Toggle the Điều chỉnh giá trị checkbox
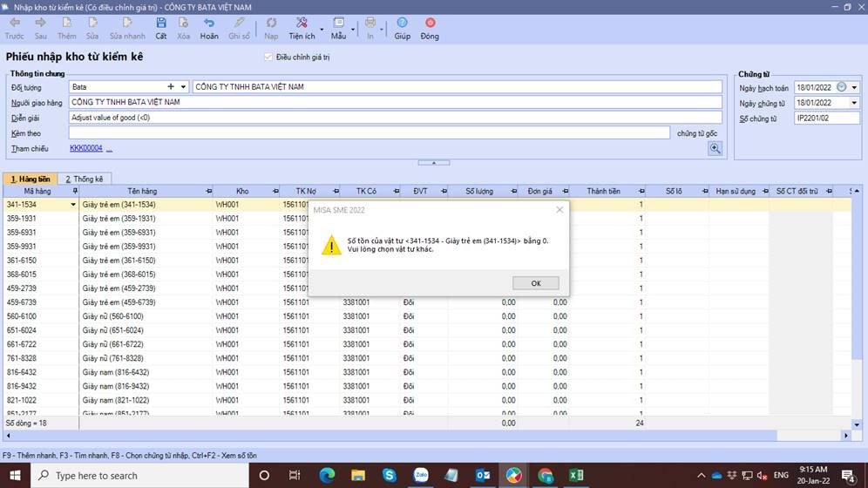 click(268, 57)
